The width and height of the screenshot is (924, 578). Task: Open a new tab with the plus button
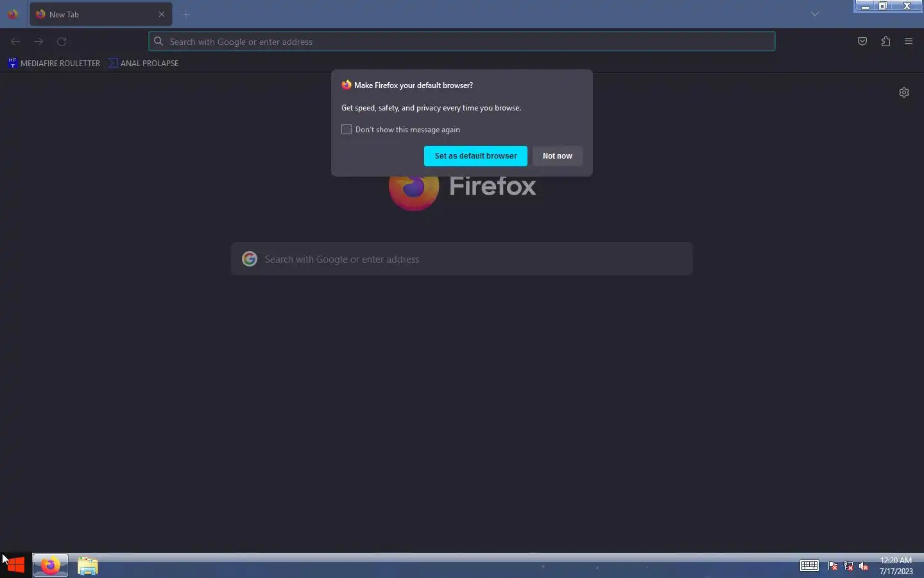tap(186, 14)
